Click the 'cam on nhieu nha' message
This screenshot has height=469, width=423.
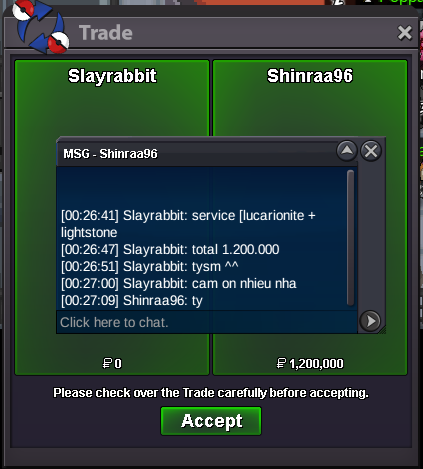[x=179, y=283]
